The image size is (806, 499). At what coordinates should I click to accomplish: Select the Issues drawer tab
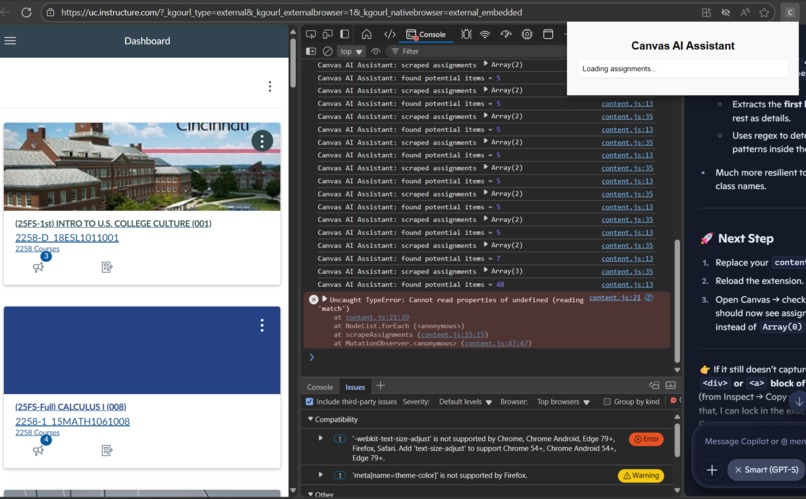tap(355, 387)
